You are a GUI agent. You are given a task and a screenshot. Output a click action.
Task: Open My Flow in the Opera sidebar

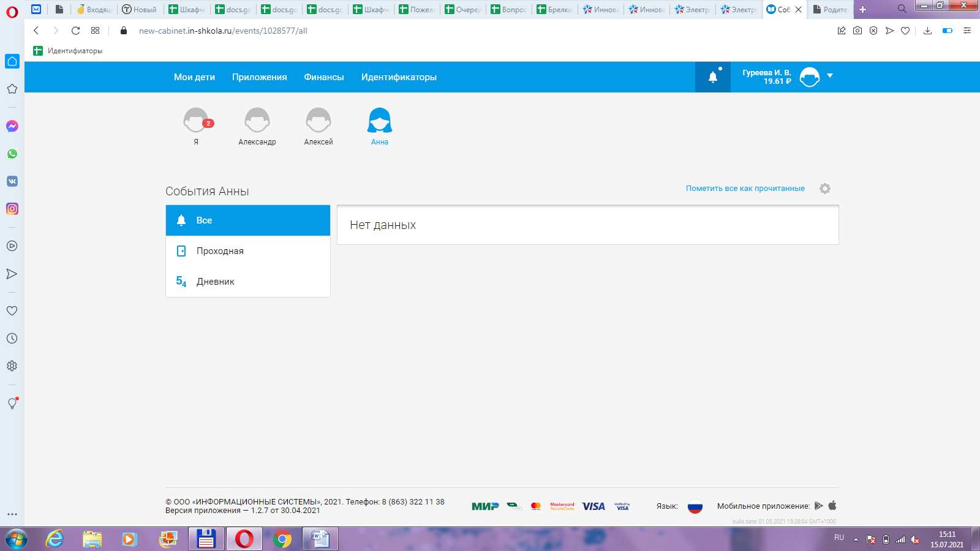click(12, 274)
